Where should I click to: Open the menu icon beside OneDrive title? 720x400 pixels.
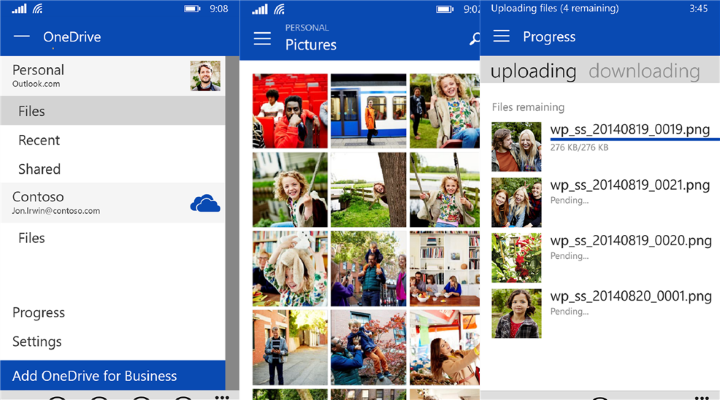pyautogui.click(x=22, y=36)
